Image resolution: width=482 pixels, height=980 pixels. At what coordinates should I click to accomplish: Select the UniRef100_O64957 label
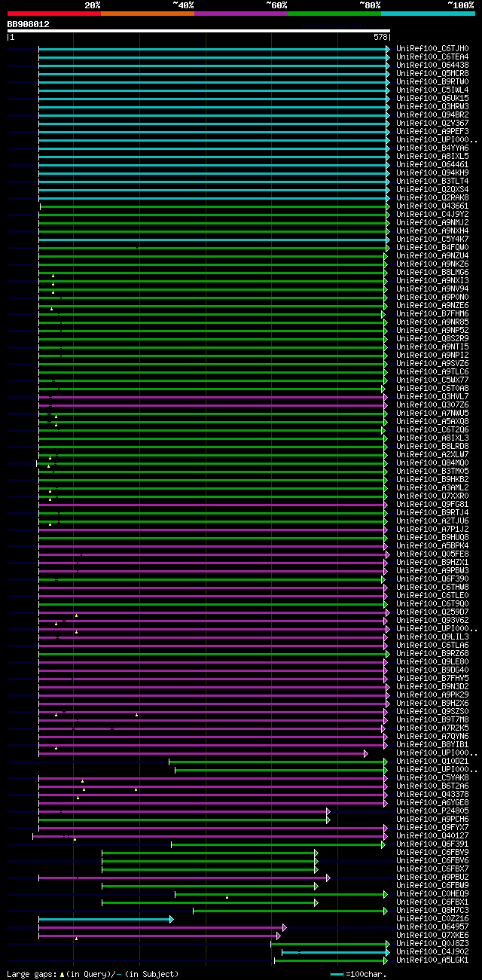(x=432, y=927)
